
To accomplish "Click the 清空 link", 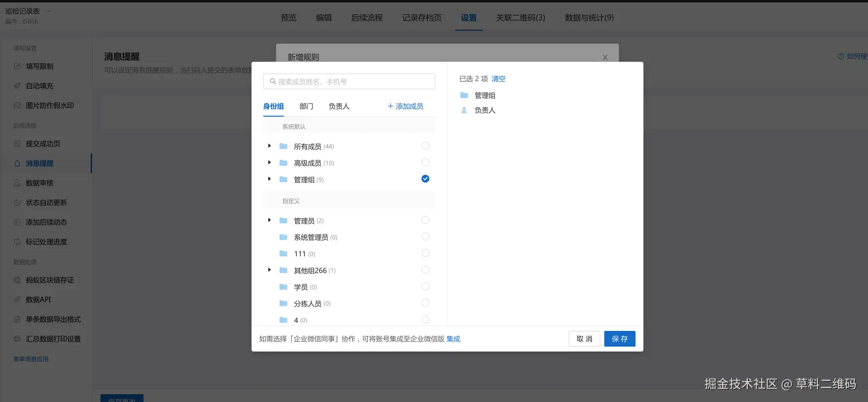I will [499, 79].
